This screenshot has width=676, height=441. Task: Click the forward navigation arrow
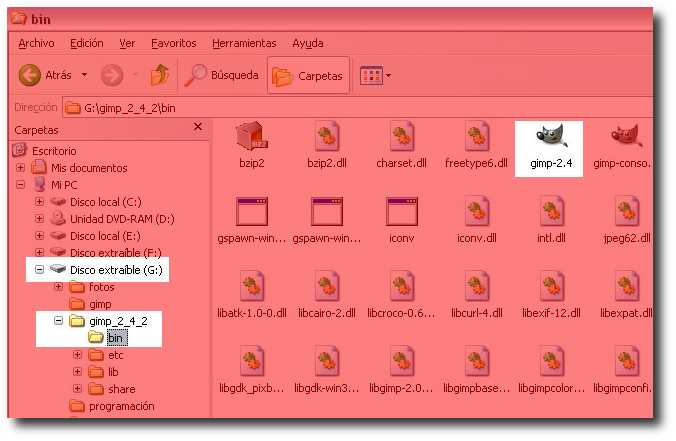tap(112, 75)
